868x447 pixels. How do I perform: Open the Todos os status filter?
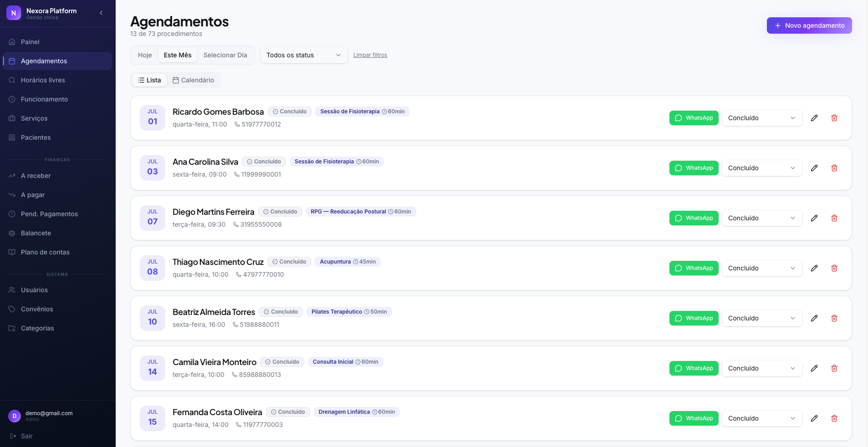(x=304, y=55)
